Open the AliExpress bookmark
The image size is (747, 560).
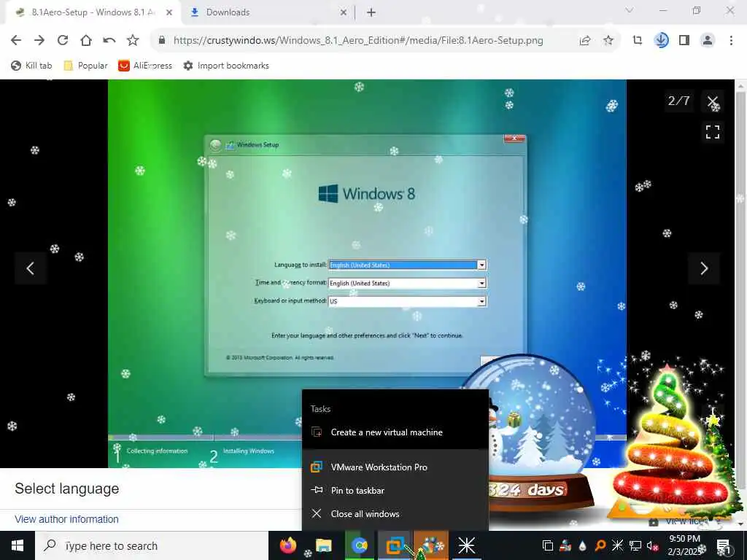(145, 66)
